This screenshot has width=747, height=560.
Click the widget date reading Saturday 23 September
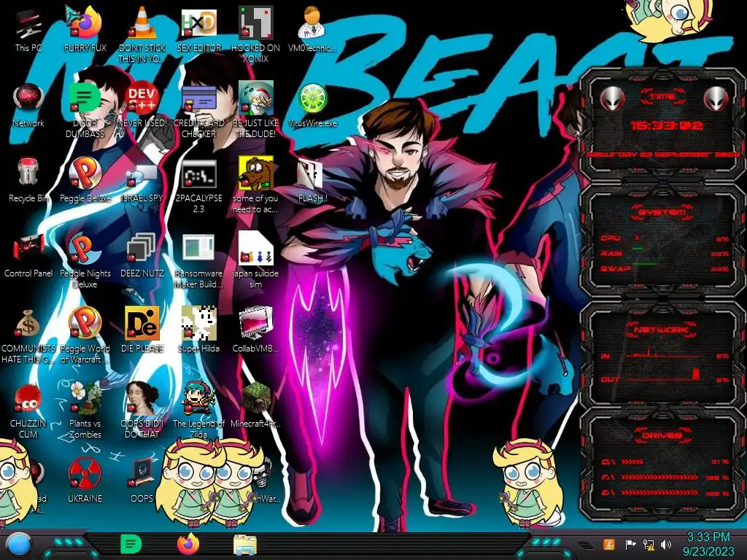662,155
